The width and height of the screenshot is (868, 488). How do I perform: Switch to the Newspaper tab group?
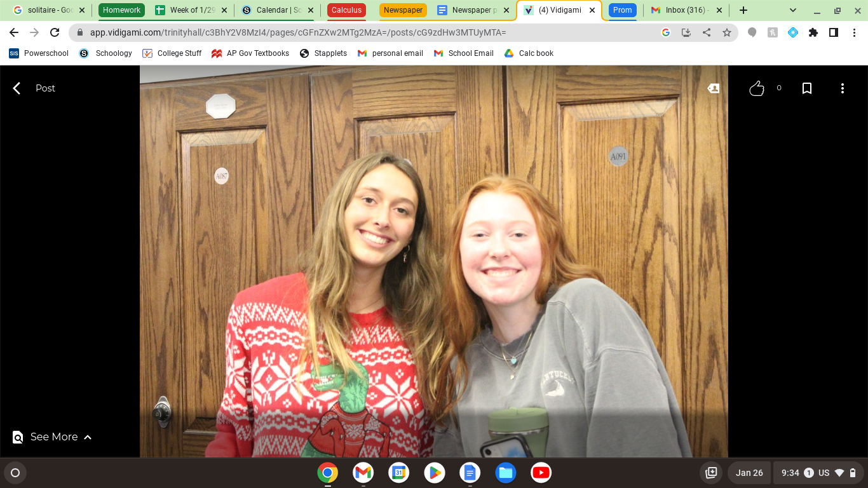[x=403, y=10]
